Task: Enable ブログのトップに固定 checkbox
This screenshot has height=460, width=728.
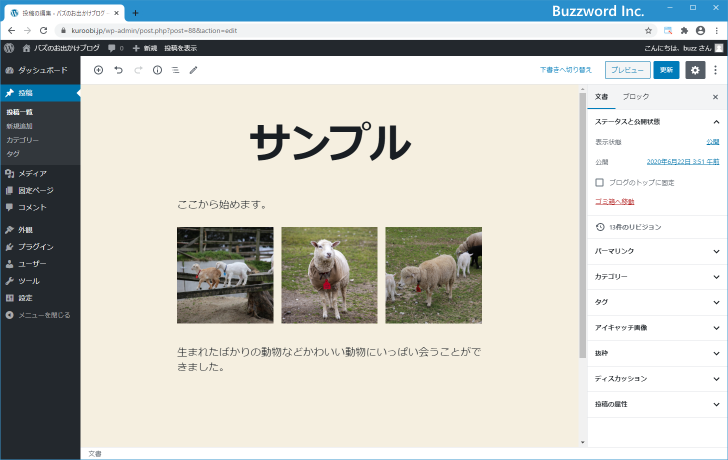Action: click(x=599, y=182)
